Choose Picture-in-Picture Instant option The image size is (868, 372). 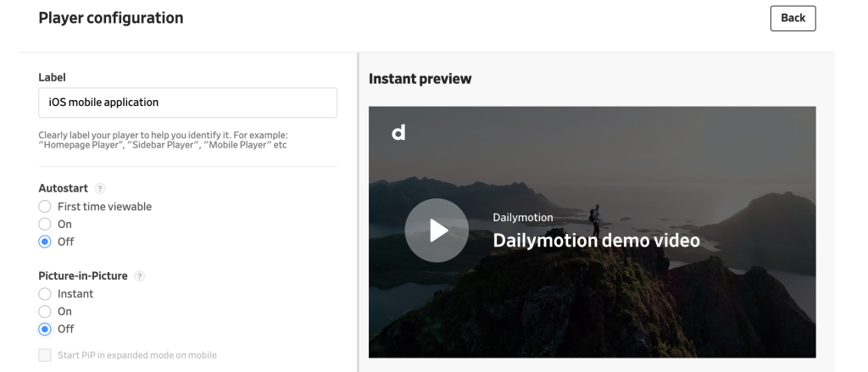coord(45,294)
